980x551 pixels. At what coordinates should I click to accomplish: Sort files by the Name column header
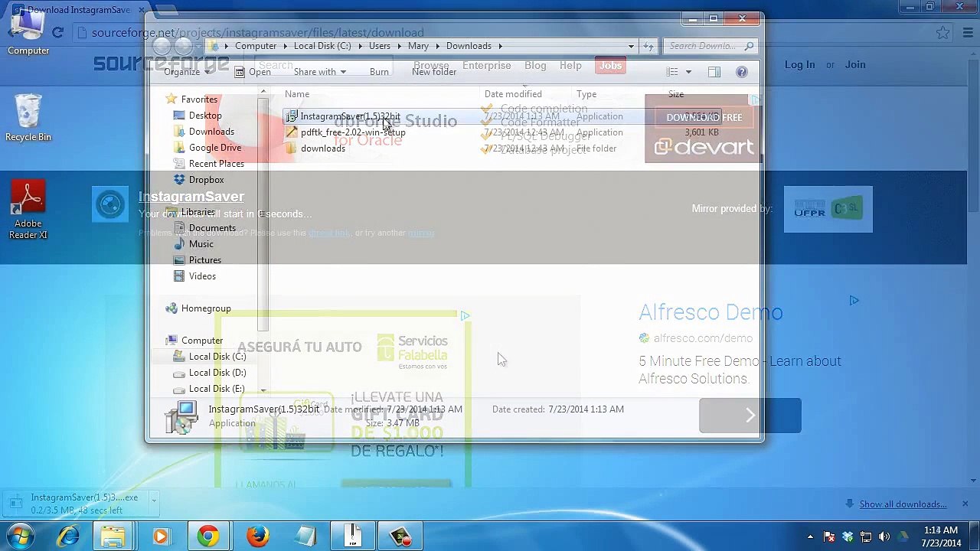[x=297, y=94]
